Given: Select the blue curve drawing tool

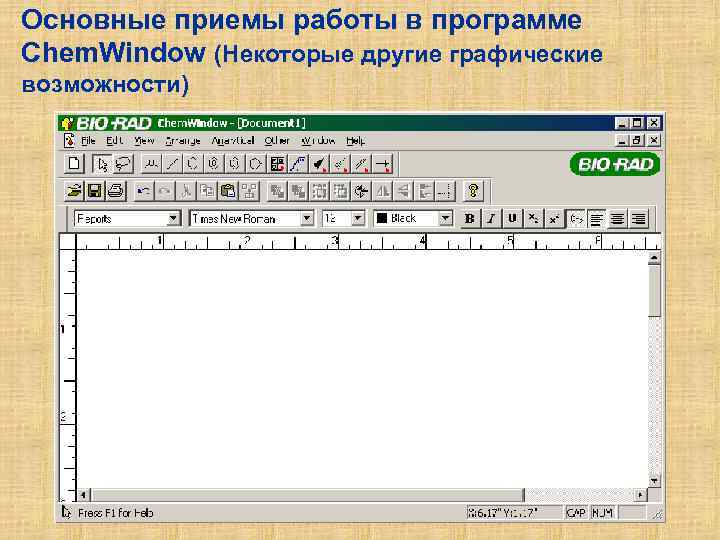Looking at the screenshot, I should (298, 164).
